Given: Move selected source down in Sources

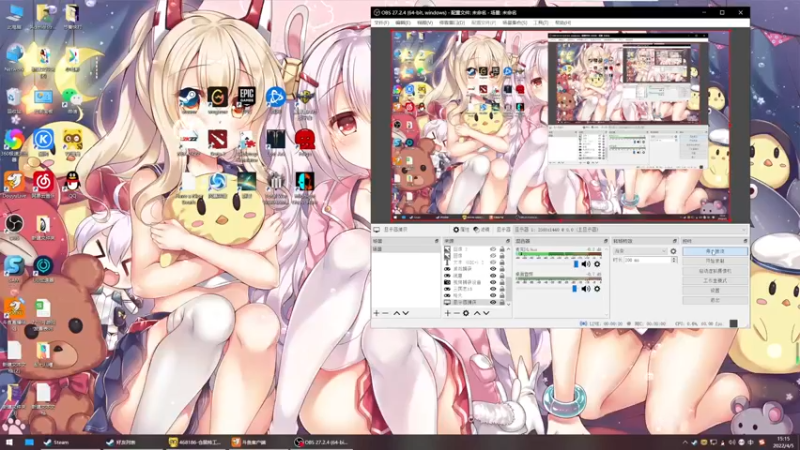Looking at the screenshot, I should [x=486, y=313].
